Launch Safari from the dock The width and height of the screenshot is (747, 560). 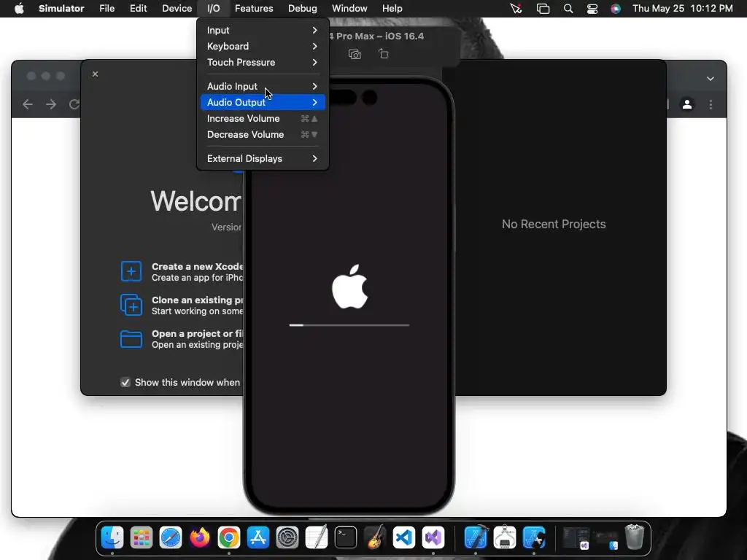click(171, 537)
